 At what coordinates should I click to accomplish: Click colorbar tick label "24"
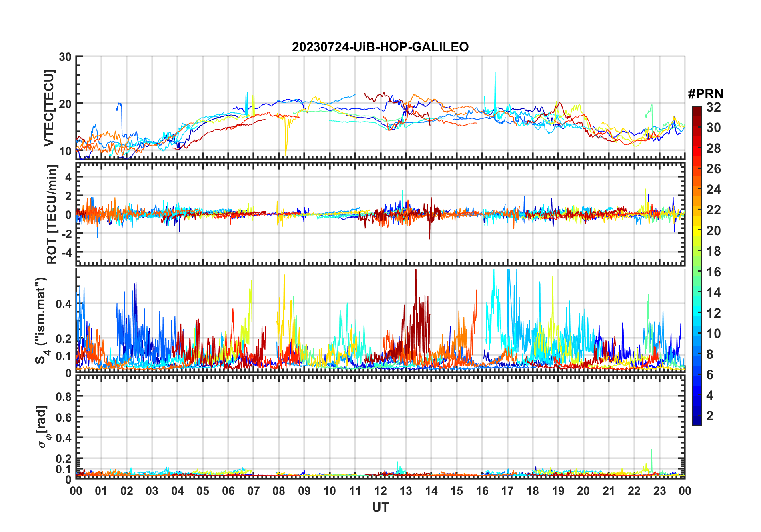[x=713, y=189]
